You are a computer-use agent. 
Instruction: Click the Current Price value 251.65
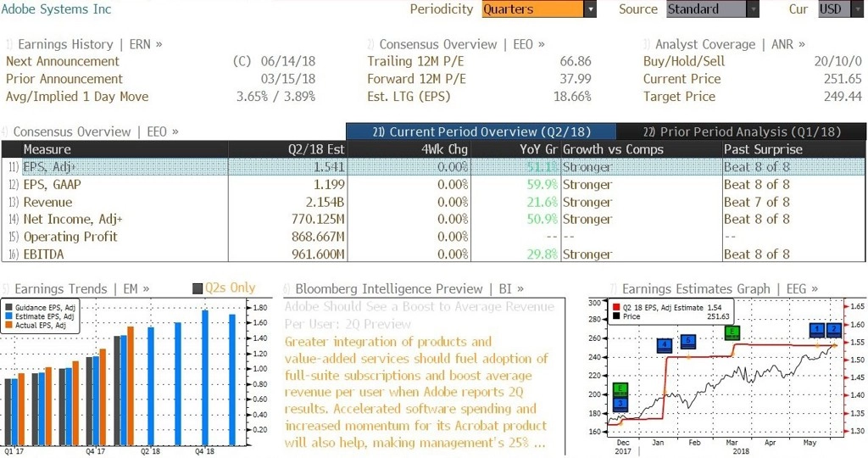pyautogui.click(x=843, y=79)
